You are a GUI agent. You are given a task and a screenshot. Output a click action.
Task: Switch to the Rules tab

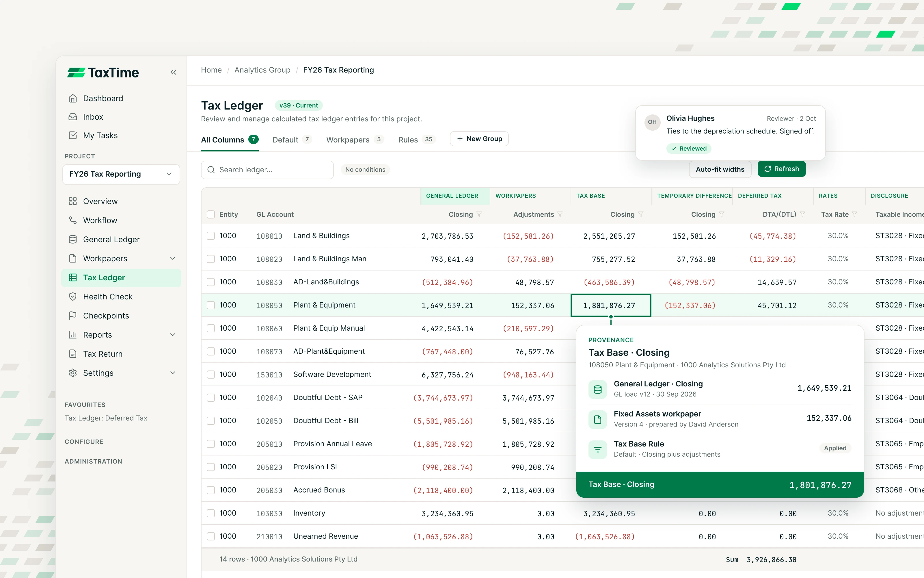click(417, 140)
